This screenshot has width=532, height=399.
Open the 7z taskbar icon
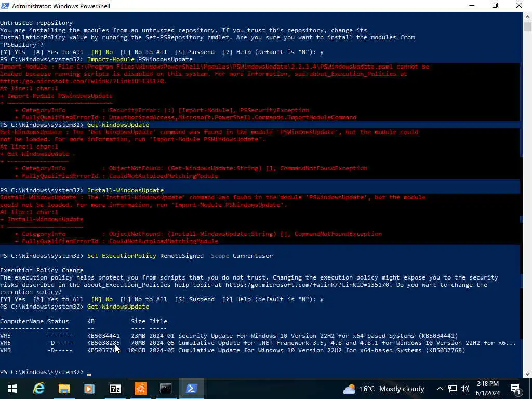[x=115, y=389]
